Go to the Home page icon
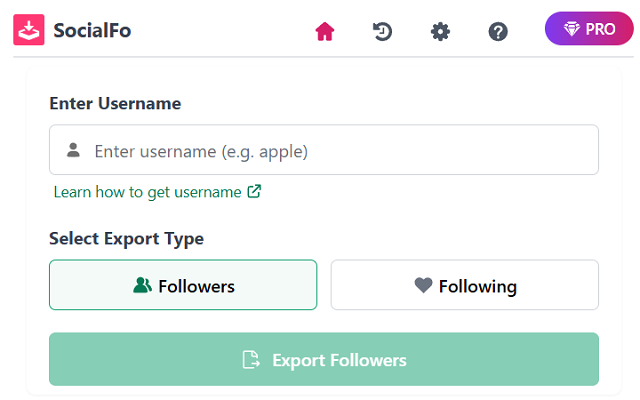Screen dimensions: 640x400 [324, 31]
